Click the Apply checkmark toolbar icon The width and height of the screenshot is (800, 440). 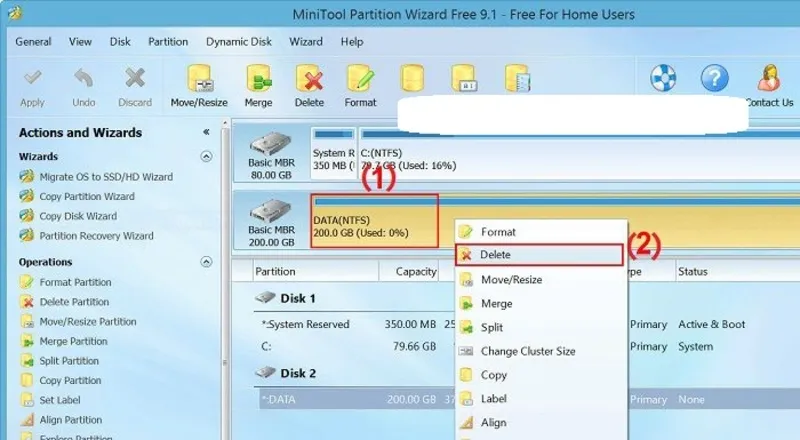(x=32, y=78)
